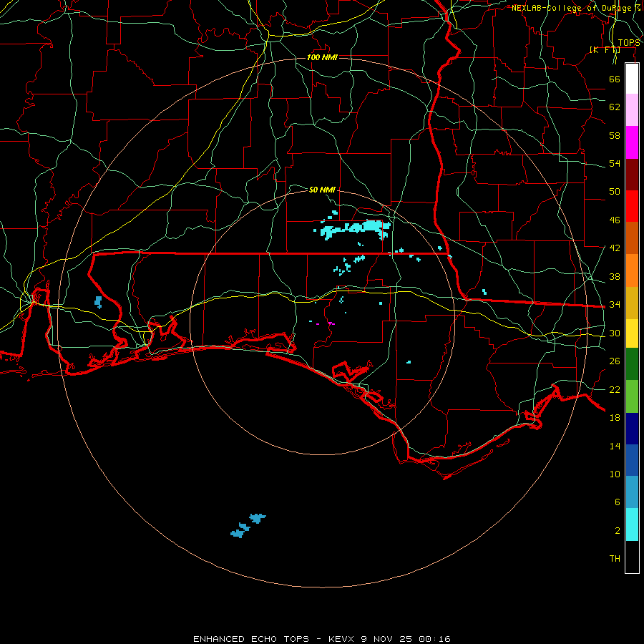Click the "6" legend value

pos(617,502)
